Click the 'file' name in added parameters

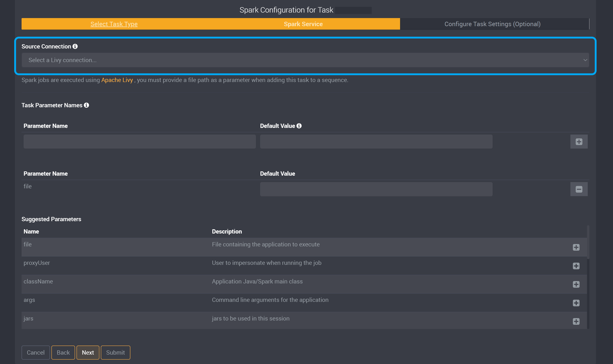point(27,186)
